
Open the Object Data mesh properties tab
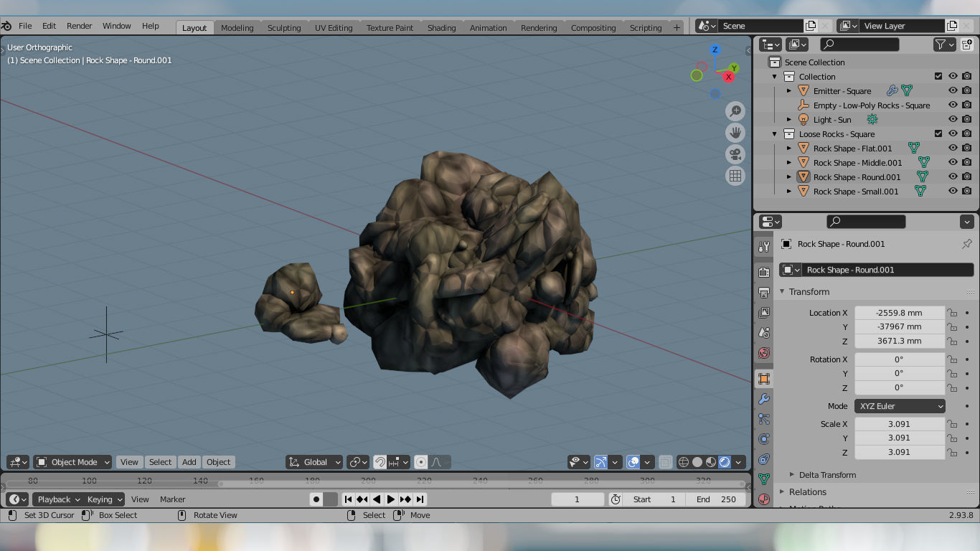pyautogui.click(x=764, y=479)
